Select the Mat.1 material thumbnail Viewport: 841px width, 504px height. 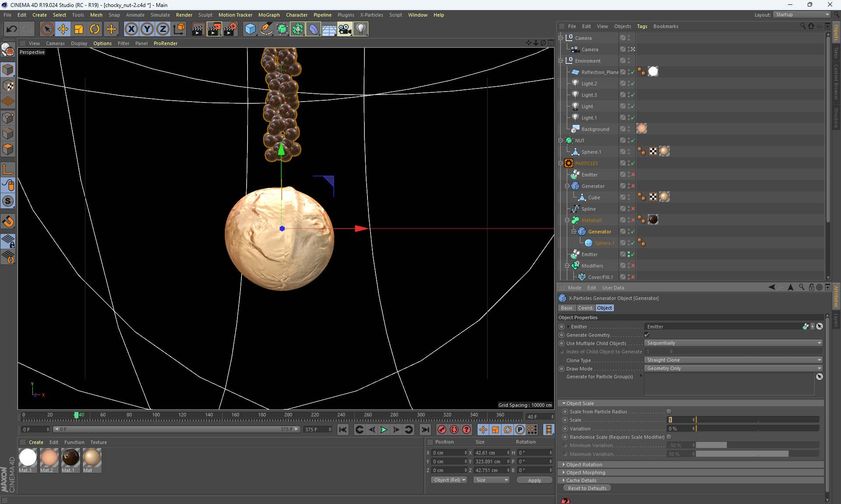coord(70,458)
